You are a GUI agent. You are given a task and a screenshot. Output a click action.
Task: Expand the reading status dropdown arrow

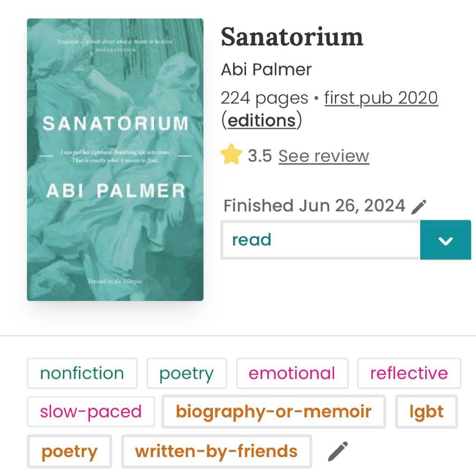[x=445, y=240]
